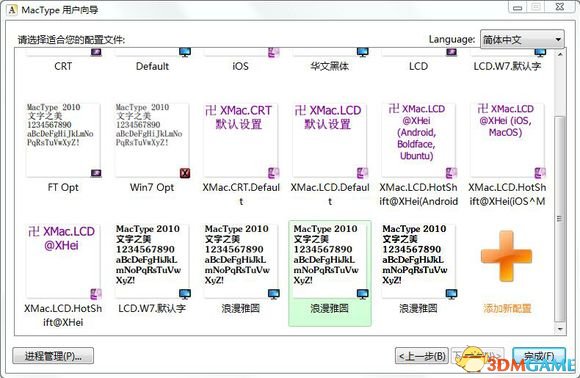This screenshot has width=580, height=378.
Task: Click the 完成(F) finish button
Action: click(539, 356)
